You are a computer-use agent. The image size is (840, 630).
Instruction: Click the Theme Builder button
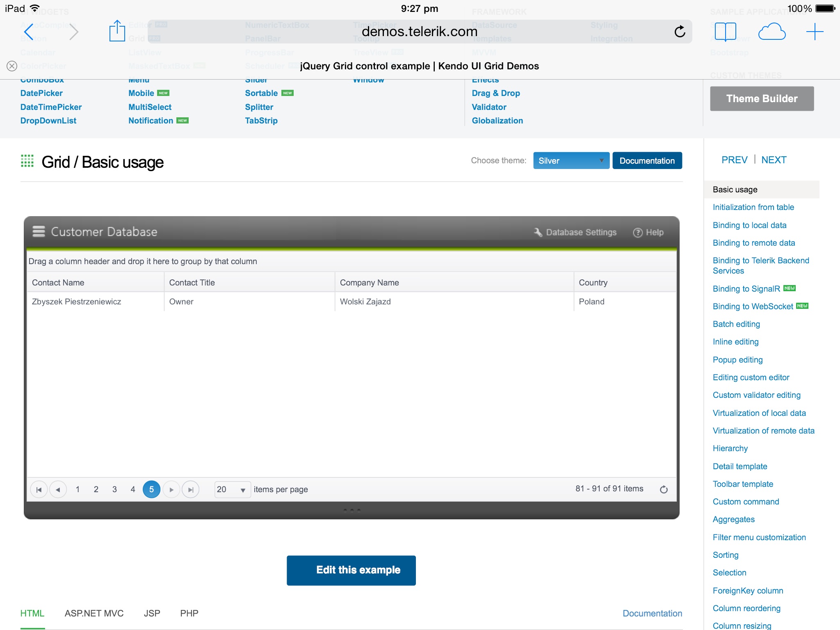pos(762,98)
